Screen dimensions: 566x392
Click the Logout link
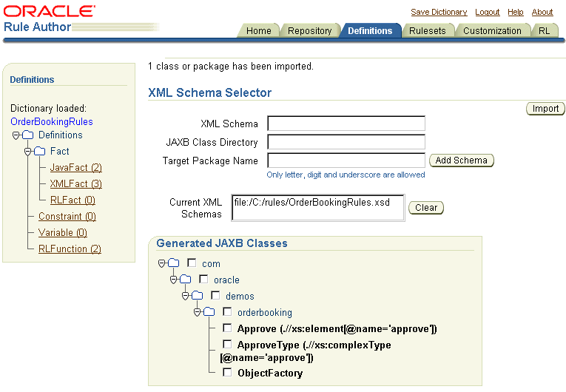pos(488,12)
